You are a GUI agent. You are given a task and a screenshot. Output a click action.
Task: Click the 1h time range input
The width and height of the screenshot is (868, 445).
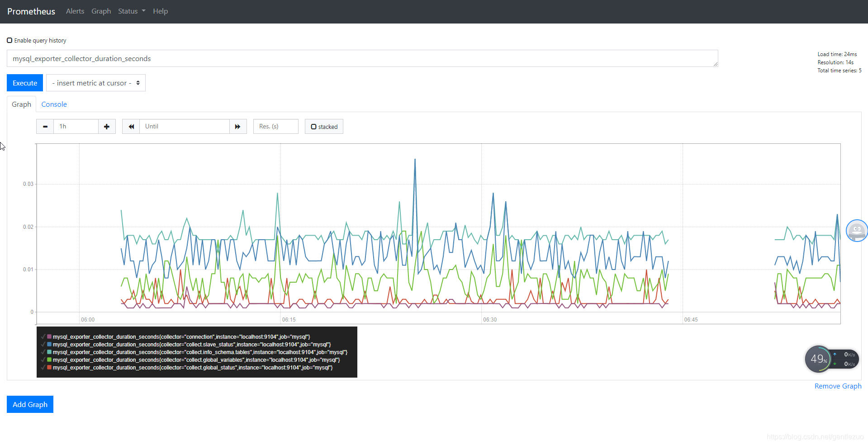[76, 127]
